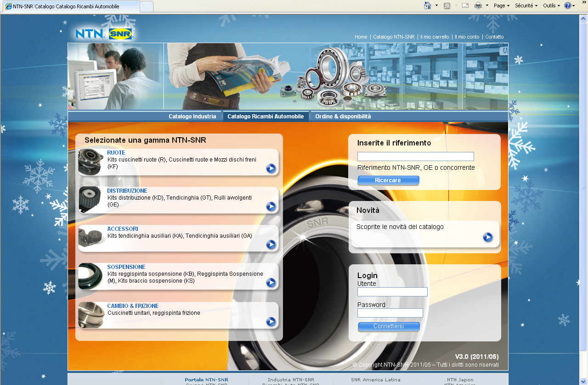This screenshot has width=588, height=385.
Task: Open the Contatto link
Action: point(494,37)
